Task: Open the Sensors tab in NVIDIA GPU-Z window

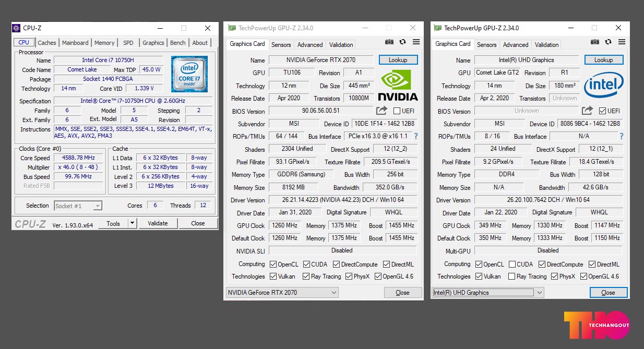Action: pos(281,45)
